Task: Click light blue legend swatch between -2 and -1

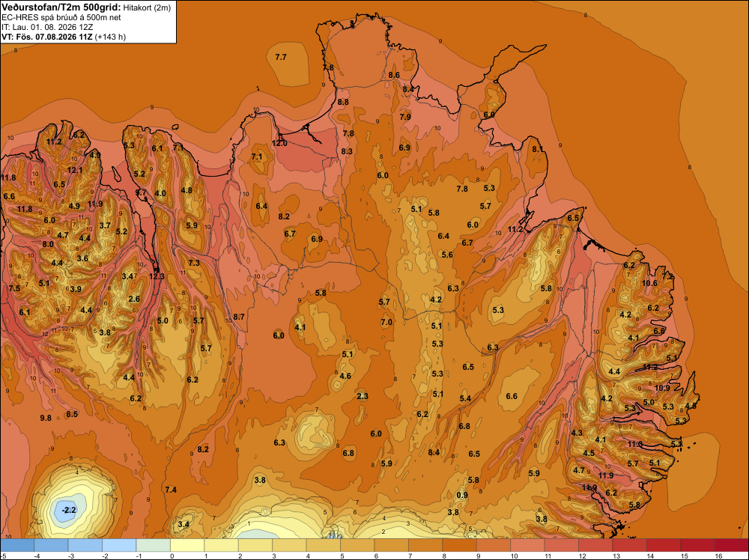Action: [x=119, y=545]
